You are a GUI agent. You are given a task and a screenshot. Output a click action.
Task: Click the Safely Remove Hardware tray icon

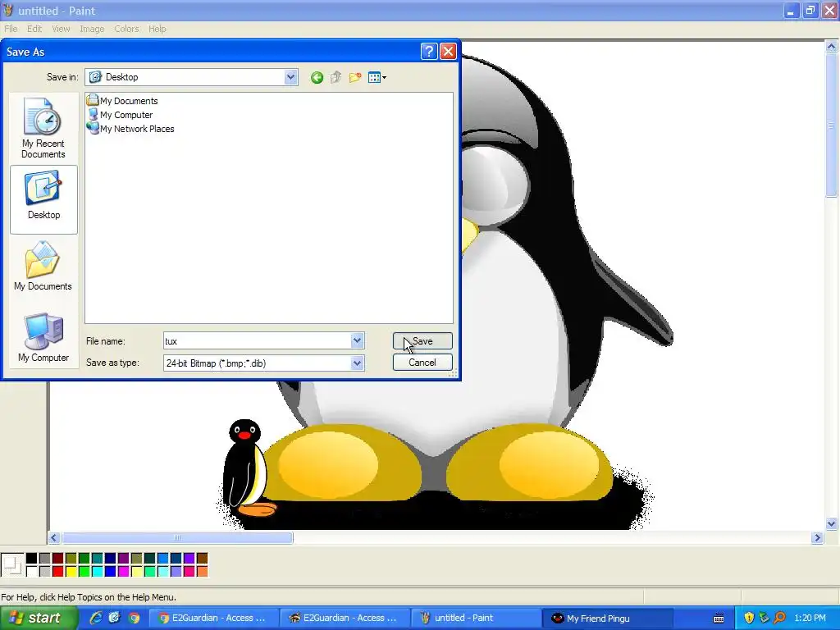click(x=764, y=618)
